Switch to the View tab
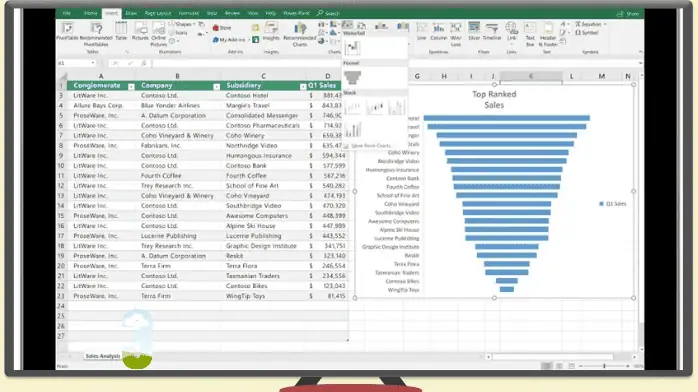698x392 pixels. tap(252, 13)
